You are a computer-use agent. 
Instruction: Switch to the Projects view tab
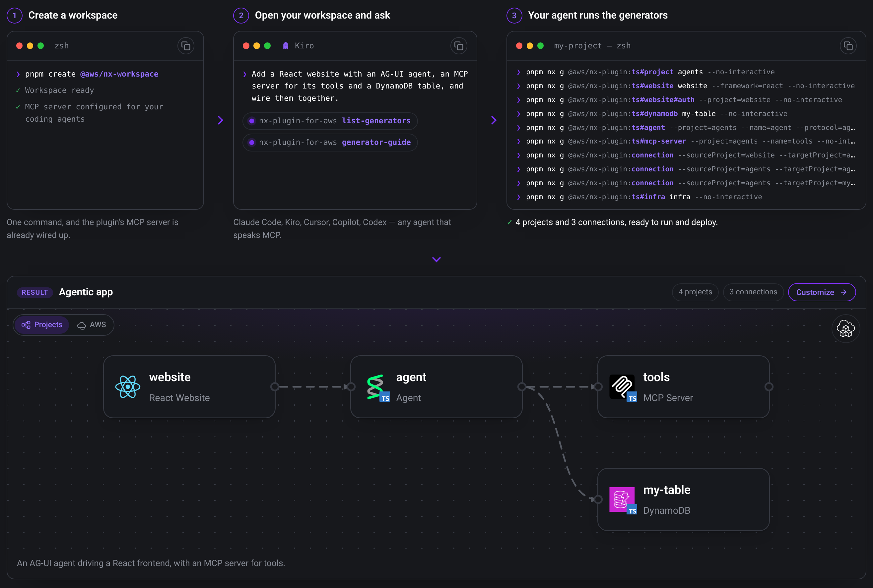pyautogui.click(x=42, y=325)
